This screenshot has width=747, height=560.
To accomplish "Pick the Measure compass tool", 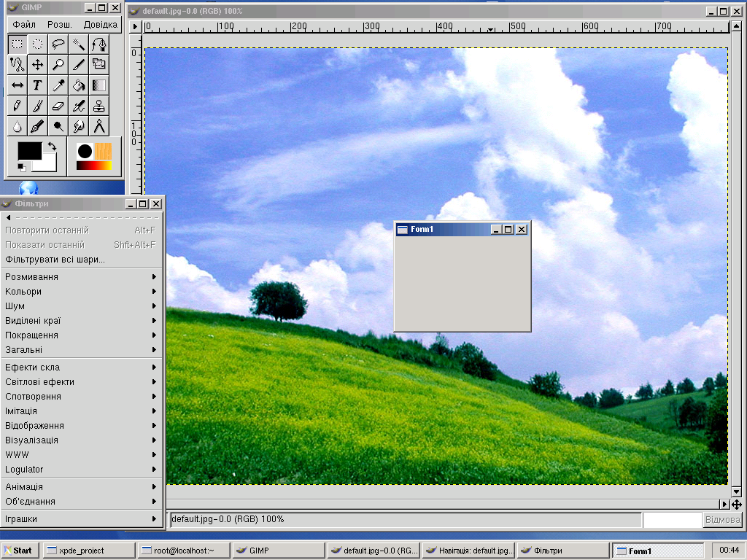I will coord(99,126).
